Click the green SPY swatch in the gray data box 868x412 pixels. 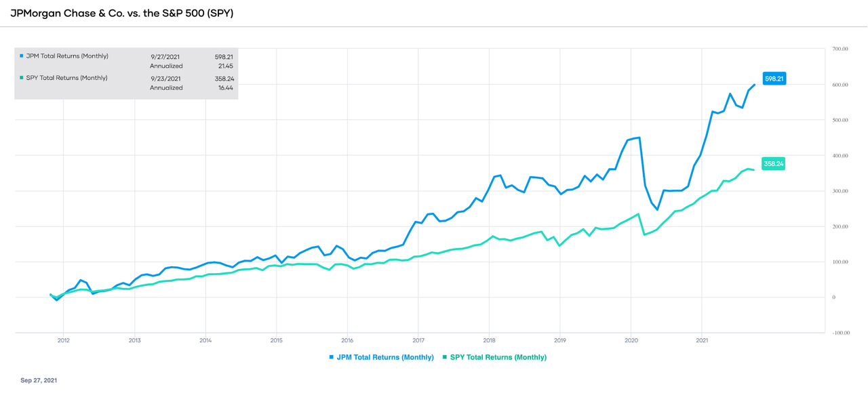coord(20,78)
